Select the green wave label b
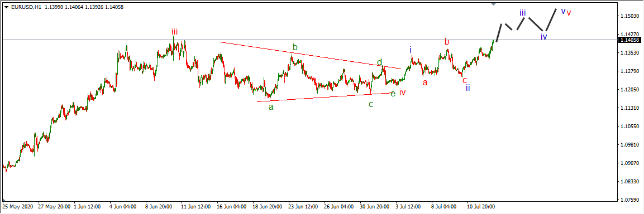The height and width of the screenshot is (214, 644). (295, 47)
